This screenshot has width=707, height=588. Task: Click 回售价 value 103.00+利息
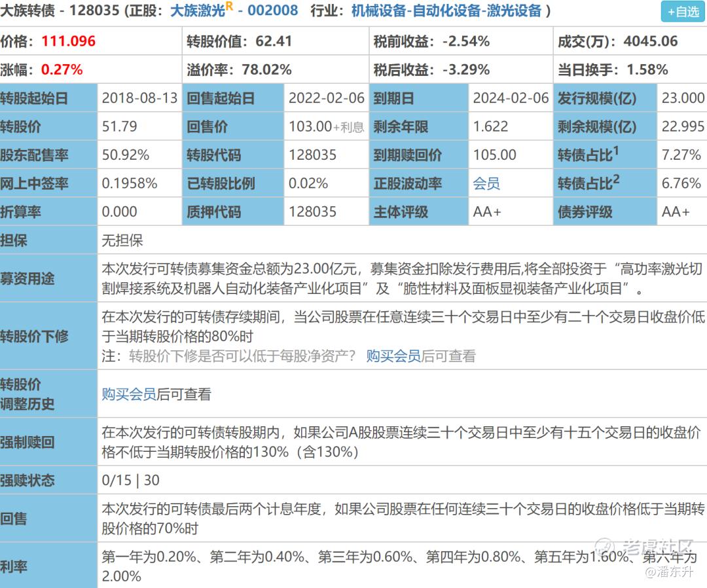[x=327, y=127]
